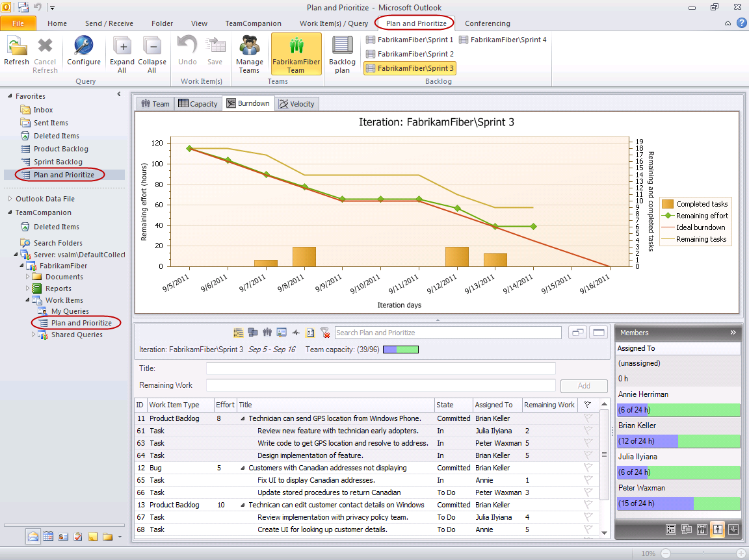
Task: Switch to the Velocity tab
Action: (x=296, y=104)
